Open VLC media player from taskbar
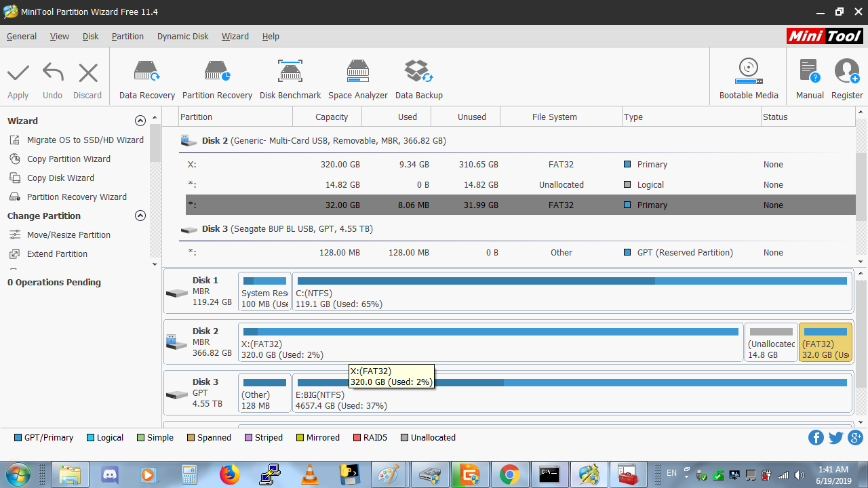The height and width of the screenshot is (488, 868). 310,474
